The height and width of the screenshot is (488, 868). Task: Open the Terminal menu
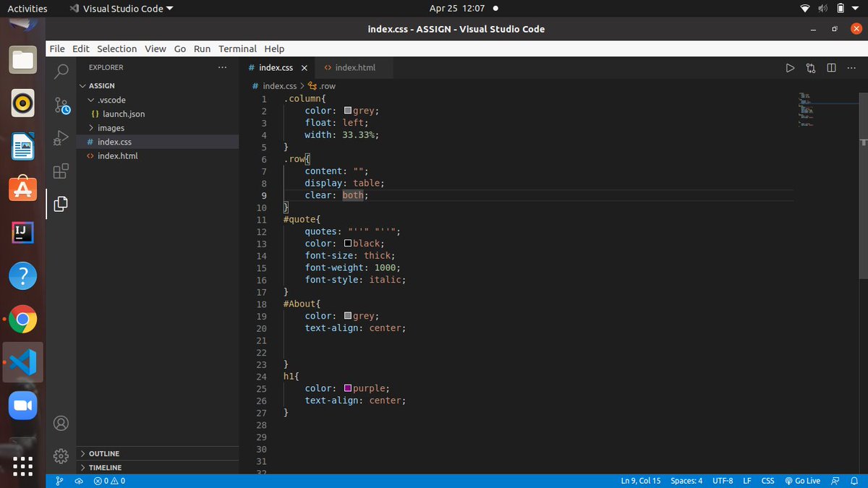[x=237, y=48]
